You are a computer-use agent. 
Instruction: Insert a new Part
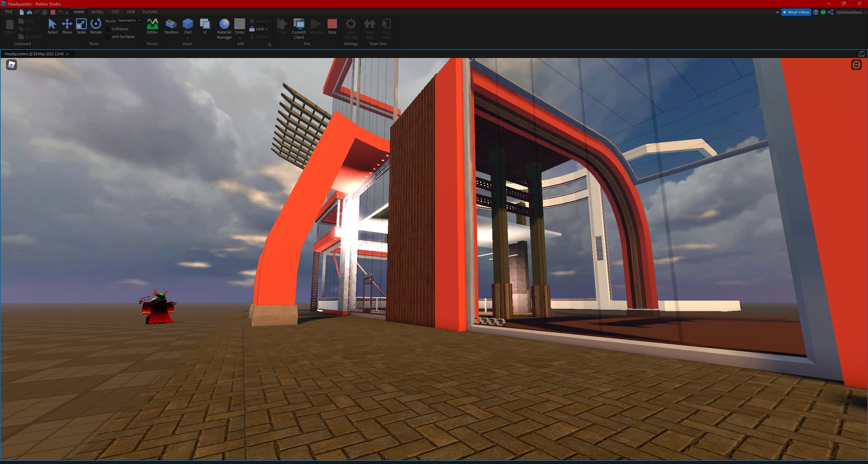pos(188,25)
